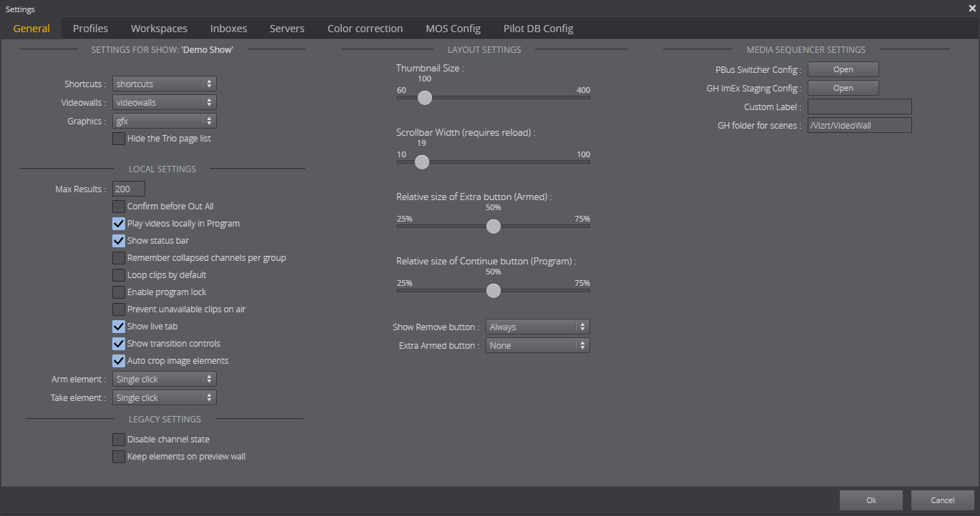Uncheck Auto crop image elements

coord(119,361)
